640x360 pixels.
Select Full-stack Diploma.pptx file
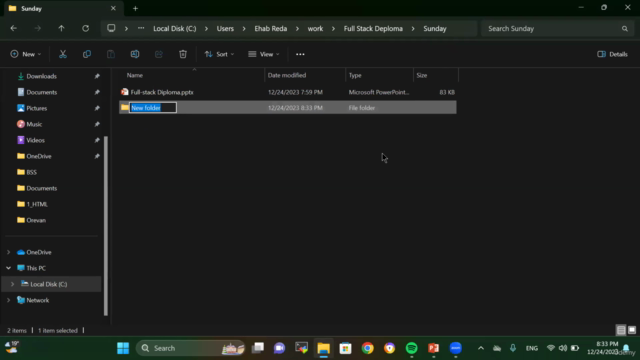coord(162,92)
